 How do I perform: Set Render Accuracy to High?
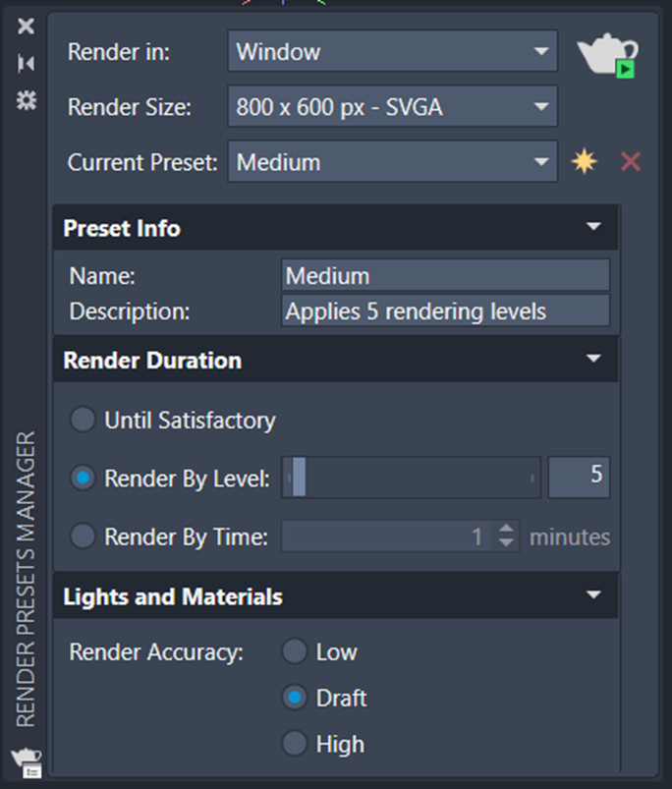[x=295, y=743]
